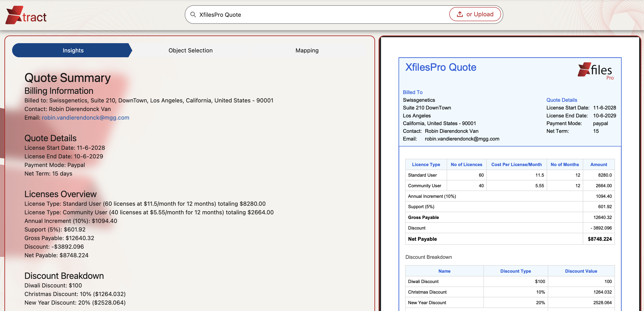Select 'Contact: Robin Dierendonck Van' in insights

pyautogui.click(x=67, y=109)
